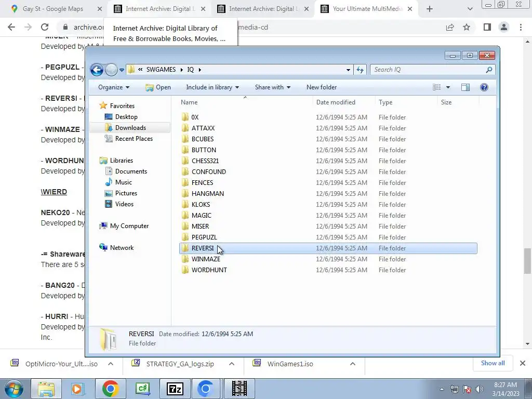The image size is (532, 399).
Task: Expand Include in library menu
Action: click(x=212, y=87)
